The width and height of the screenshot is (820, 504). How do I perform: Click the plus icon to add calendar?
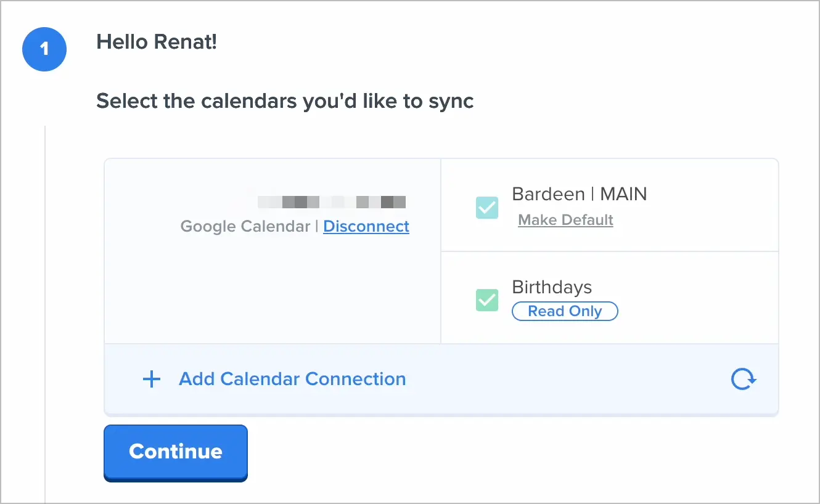pyautogui.click(x=151, y=379)
